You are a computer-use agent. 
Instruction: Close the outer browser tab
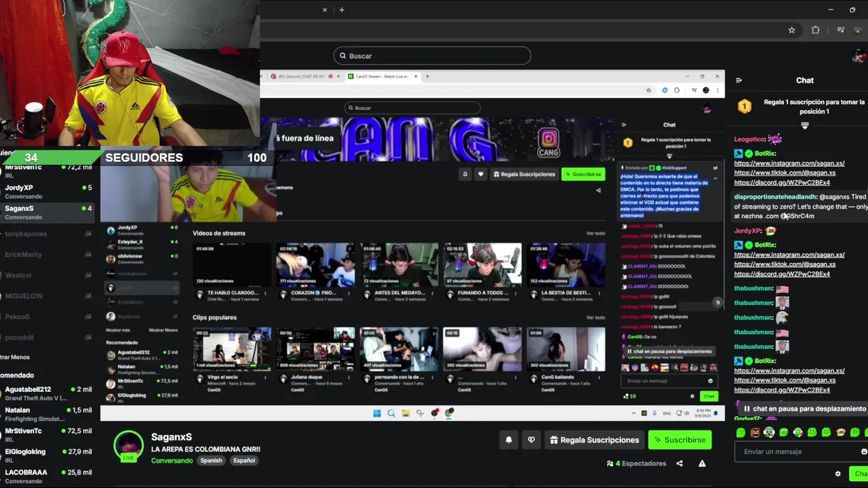(325, 9)
